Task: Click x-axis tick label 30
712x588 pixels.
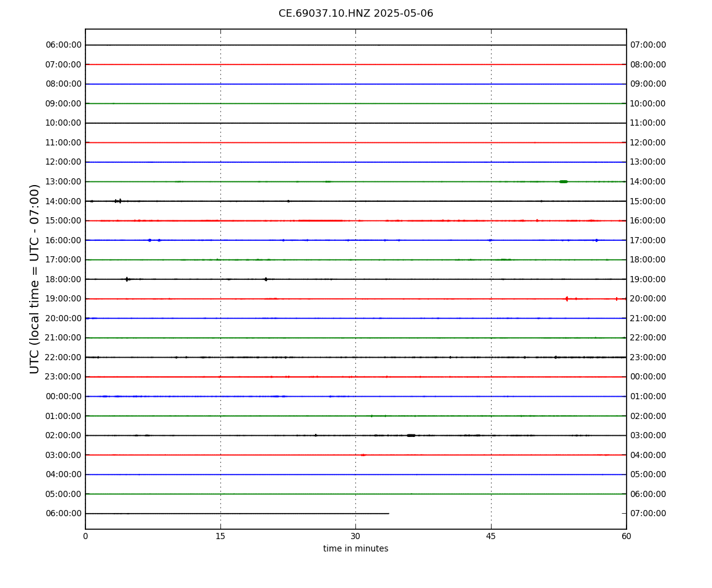Action: [x=355, y=536]
